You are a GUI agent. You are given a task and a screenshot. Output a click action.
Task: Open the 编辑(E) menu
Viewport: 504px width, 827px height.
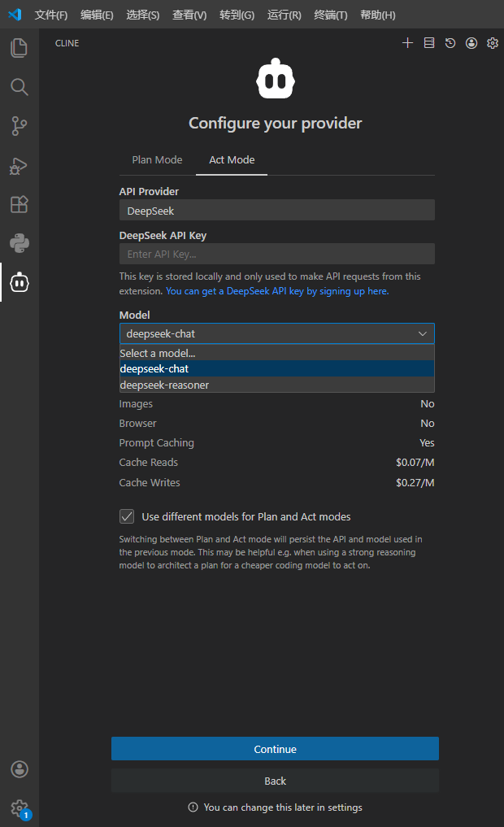[97, 15]
